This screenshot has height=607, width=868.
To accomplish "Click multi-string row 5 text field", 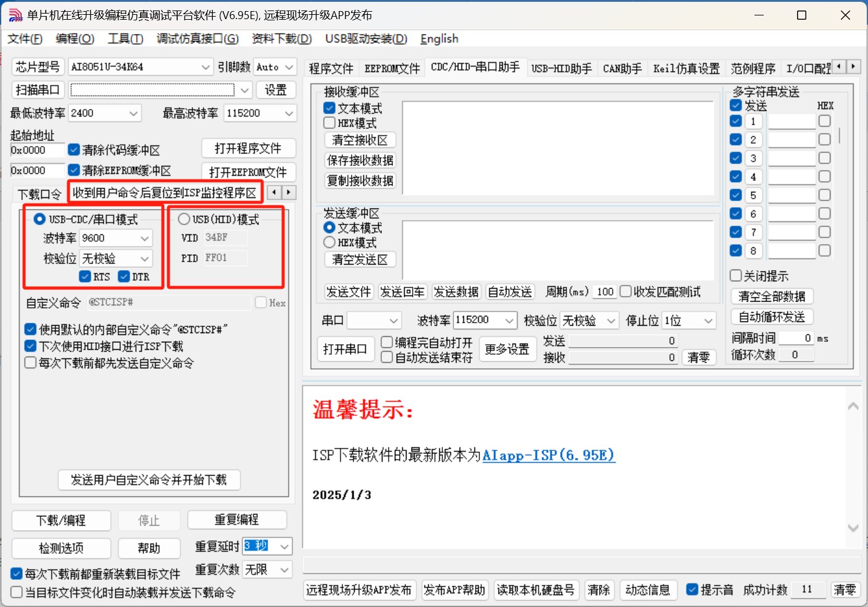I will point(792,195).
